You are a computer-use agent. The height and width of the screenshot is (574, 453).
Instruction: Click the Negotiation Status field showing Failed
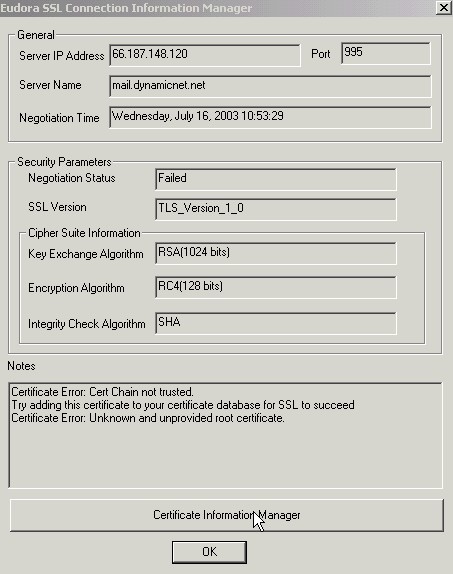tap(276, 179)
